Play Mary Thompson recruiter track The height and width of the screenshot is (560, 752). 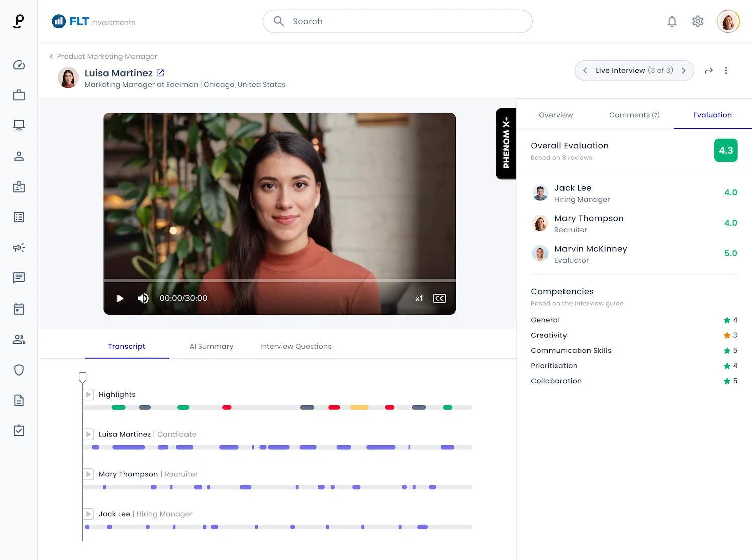click(x=89, y=474)
